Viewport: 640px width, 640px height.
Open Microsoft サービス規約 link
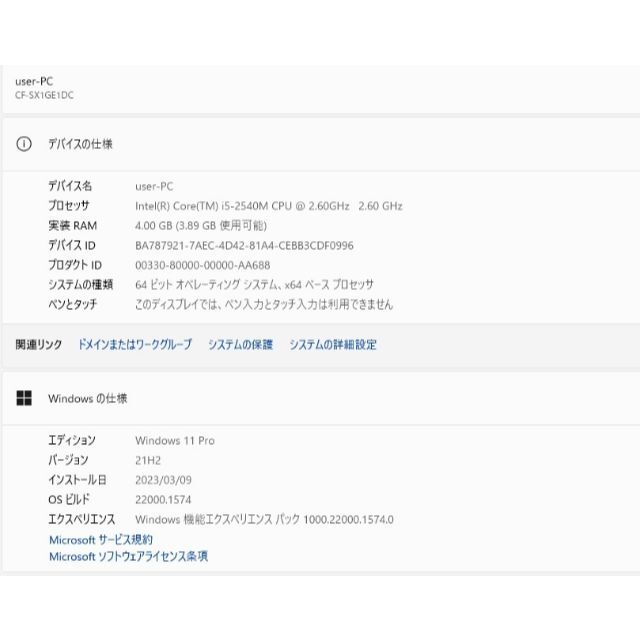[x=101, y=540]
